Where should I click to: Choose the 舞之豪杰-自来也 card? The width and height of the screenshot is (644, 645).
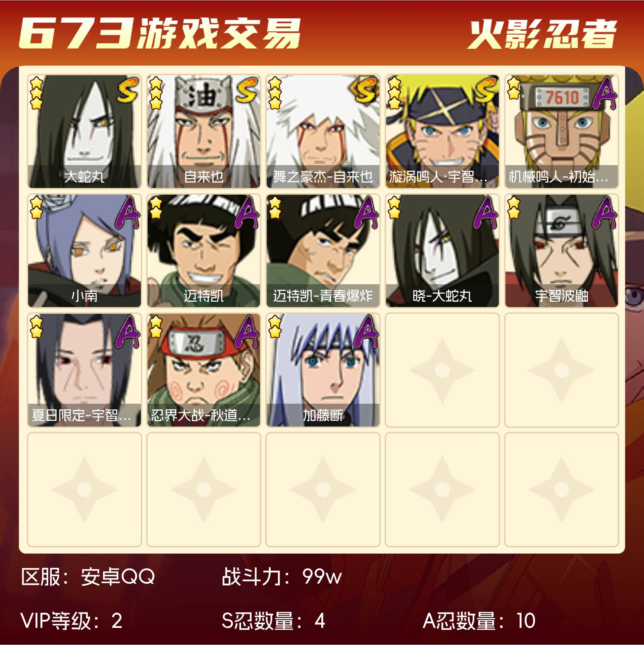[323, 132]
